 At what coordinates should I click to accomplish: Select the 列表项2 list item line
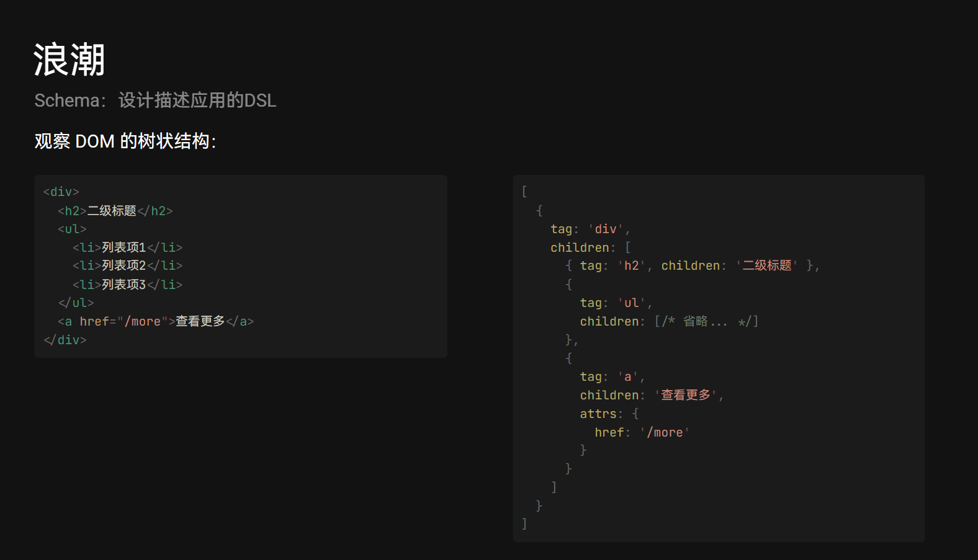coord(127,265)
